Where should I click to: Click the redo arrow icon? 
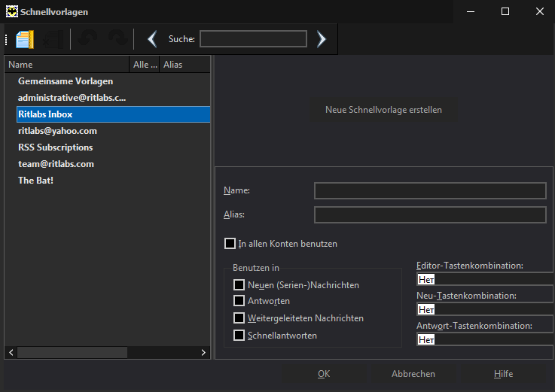click(118, 38)
